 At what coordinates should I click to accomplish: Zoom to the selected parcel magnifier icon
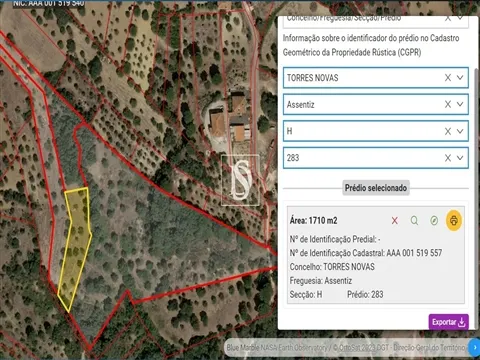click(414, 220)
